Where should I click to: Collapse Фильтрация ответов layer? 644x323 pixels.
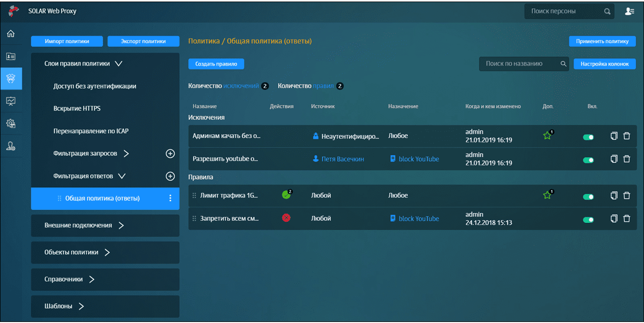click(122, 176)
